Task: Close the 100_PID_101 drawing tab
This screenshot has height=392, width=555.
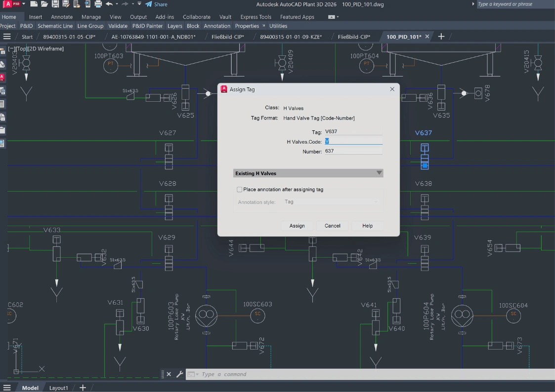Action: [x=427, y=37]
